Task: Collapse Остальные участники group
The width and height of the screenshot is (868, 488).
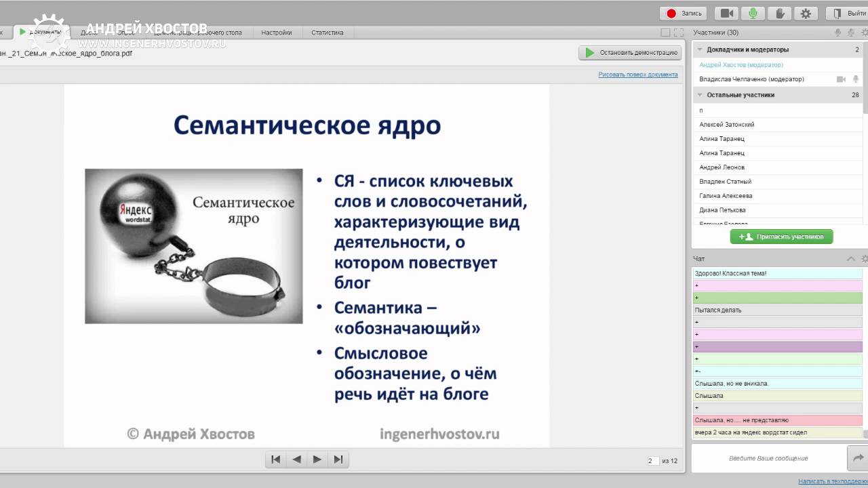Action: click(x=699, y=95)
